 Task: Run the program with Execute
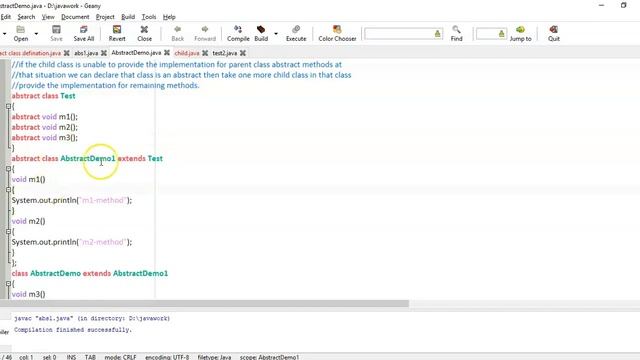(x=296, y=33)
